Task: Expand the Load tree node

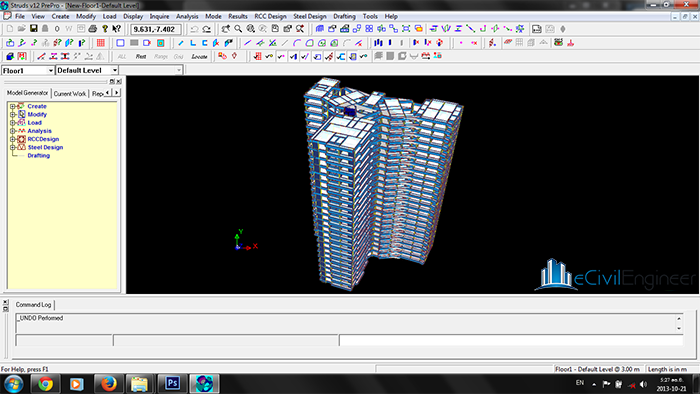Action: click(x=12, y=122)
